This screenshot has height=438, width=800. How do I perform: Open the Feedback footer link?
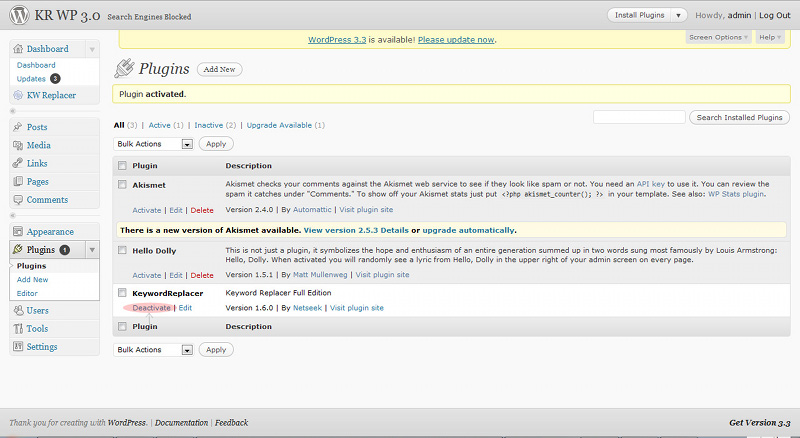coord(231,423)
